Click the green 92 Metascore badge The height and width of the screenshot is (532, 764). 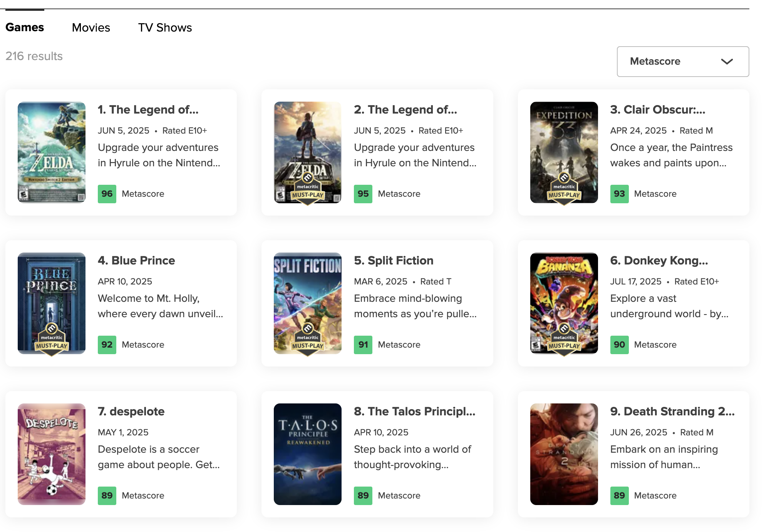107,345
